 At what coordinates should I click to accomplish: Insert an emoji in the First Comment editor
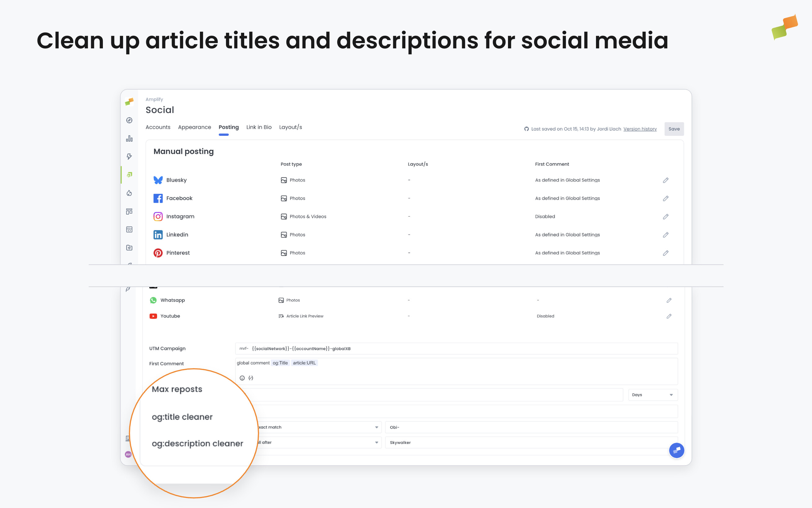pos(242,378)
